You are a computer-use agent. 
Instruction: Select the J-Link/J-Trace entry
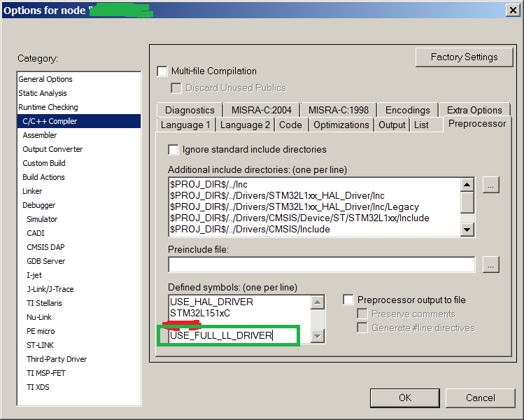[x=50, y=289]
